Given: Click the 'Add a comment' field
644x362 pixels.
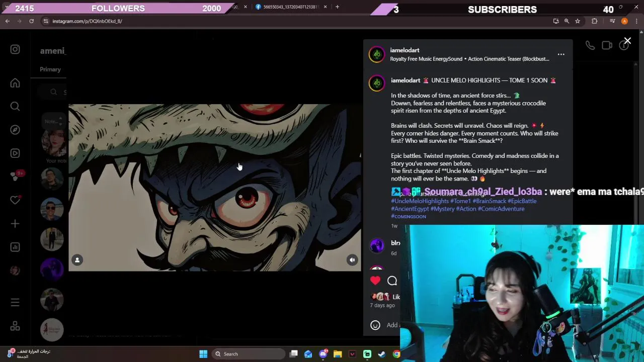Looking at the screenshot, I should 393,325.
